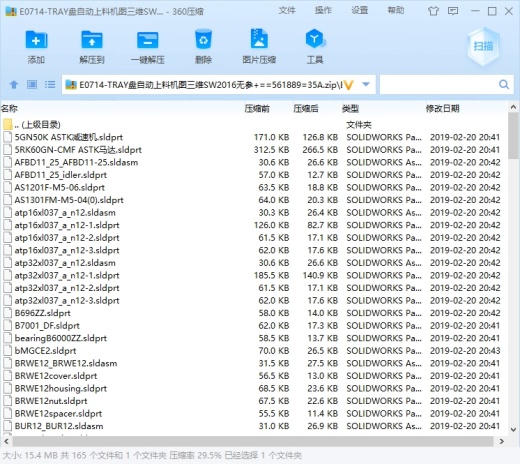This screenshot has width=520, height=464.
Task: Switch to thumbnail view icon
Action: 32,85
